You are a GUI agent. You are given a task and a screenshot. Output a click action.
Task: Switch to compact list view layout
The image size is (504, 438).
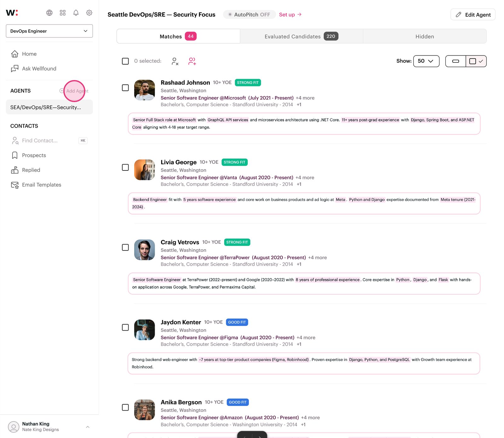click(455, 61)
